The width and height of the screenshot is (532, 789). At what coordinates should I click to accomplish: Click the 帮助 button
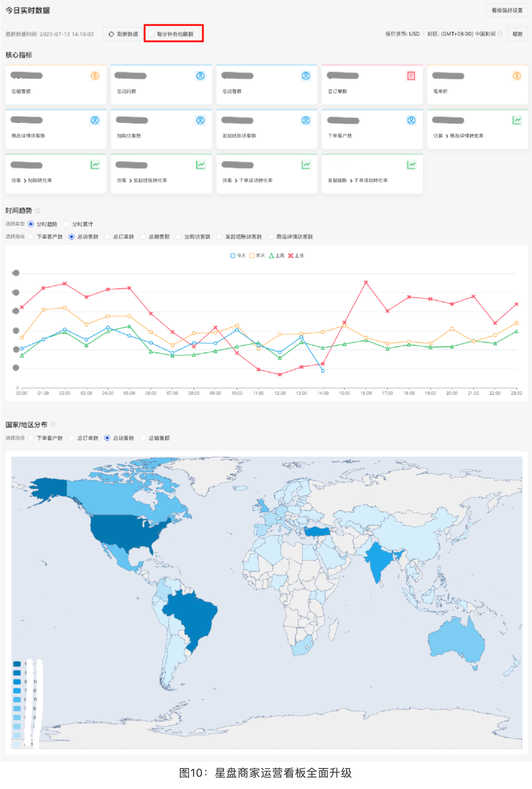(x=517, y=34)
